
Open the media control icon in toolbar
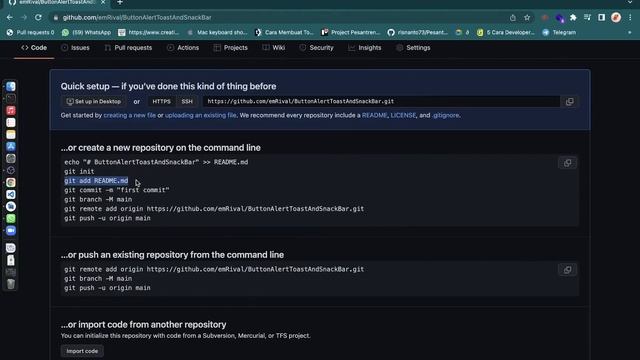(x=587, y=18)
